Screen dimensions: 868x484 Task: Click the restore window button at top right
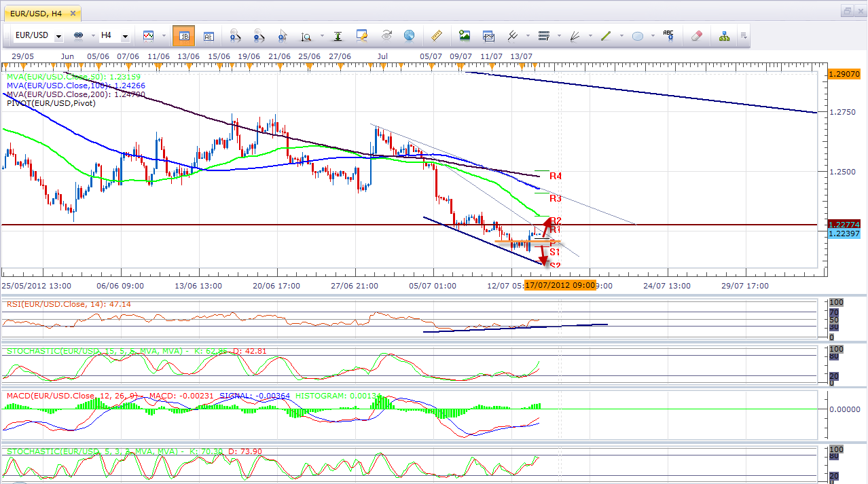pos(848,11)
